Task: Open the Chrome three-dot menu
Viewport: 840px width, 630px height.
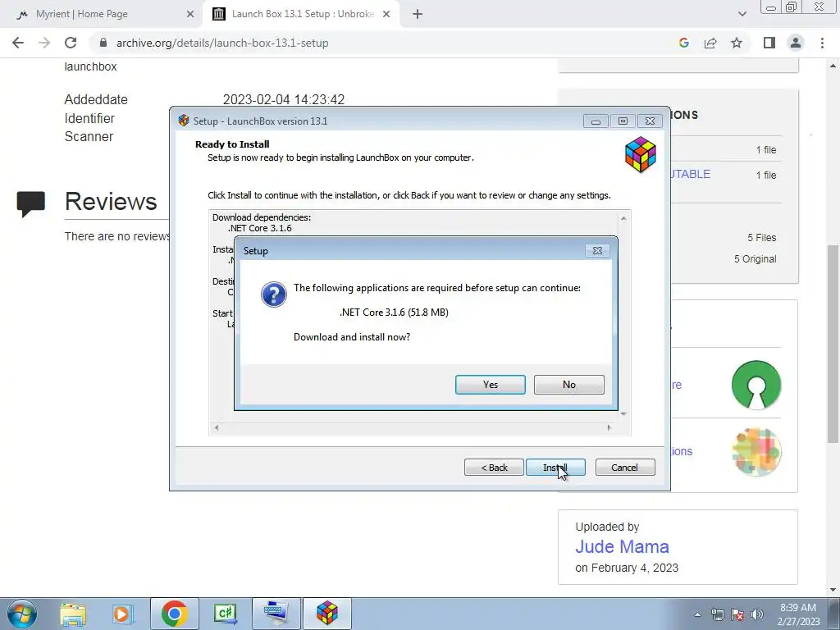Action: point(822,43)
